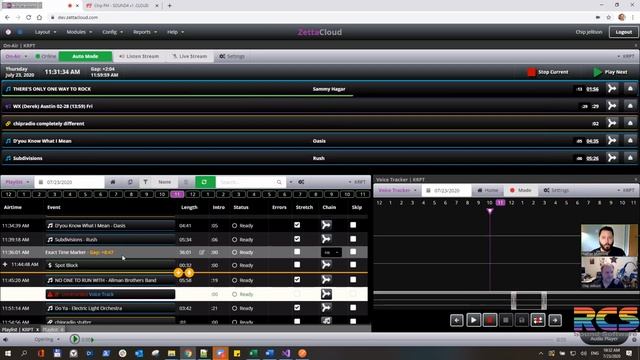Click Voice Tracker red record button
This screenshot has height=360, width=640.
coord(490,320)
